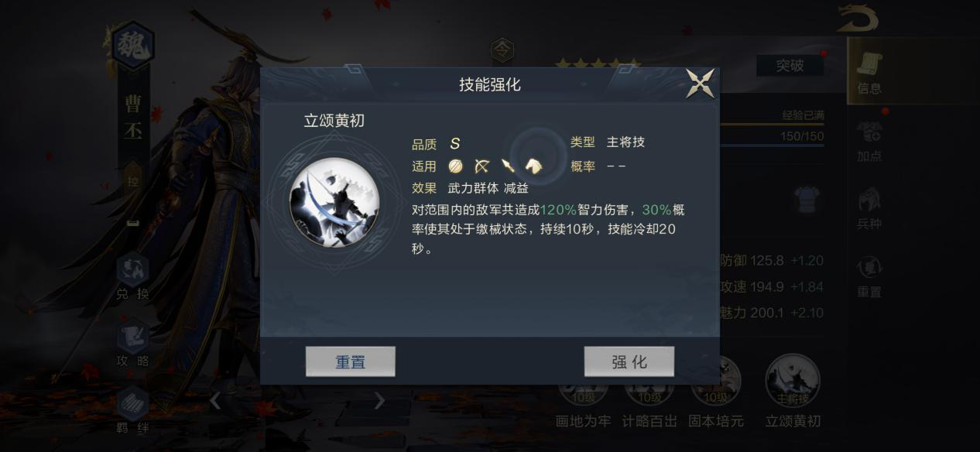Screen dimensions: 980x452
Task: Click the dragon back icon at top right
Action: pyautogui.click(x=861, y=19)
